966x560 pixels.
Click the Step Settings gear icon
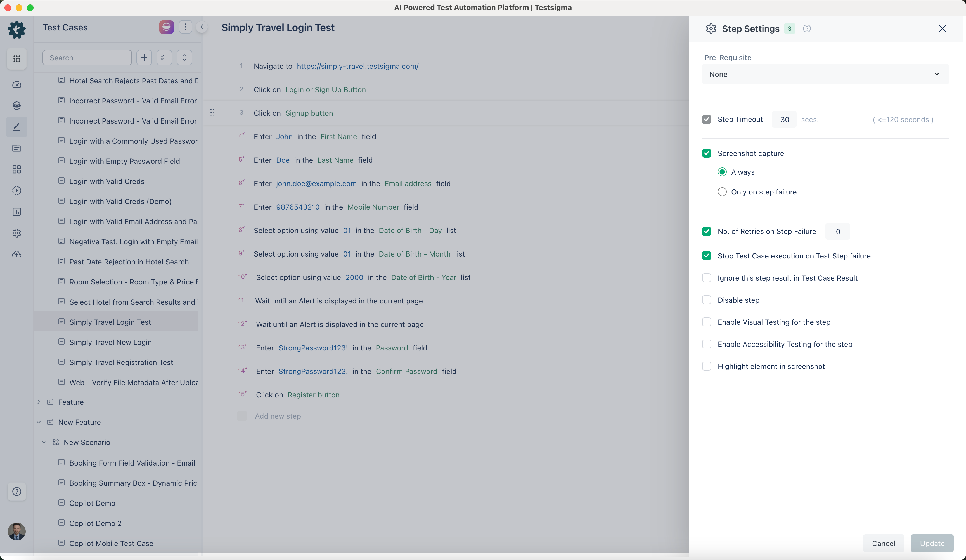coord(711,29)
